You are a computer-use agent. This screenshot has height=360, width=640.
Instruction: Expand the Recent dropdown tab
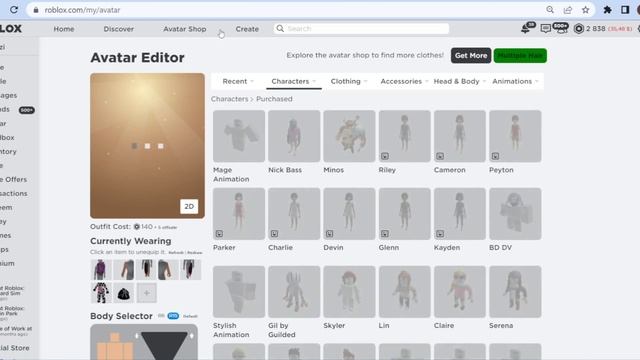238,81
